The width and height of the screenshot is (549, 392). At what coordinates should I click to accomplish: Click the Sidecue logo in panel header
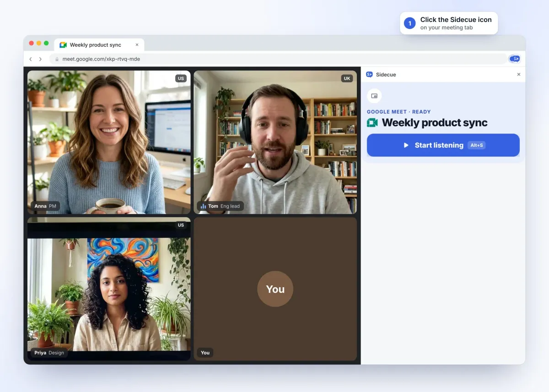(x=369, y=75)
